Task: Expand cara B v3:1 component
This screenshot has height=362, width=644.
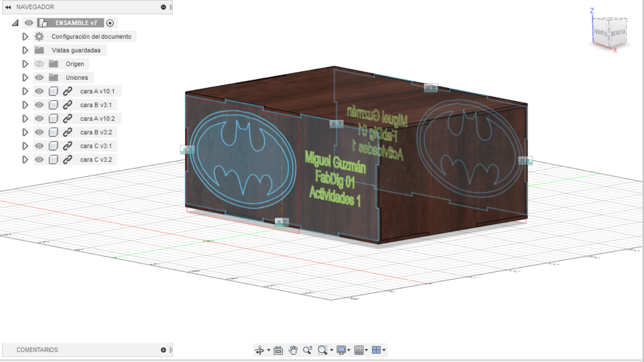Action: click(25, 105)
